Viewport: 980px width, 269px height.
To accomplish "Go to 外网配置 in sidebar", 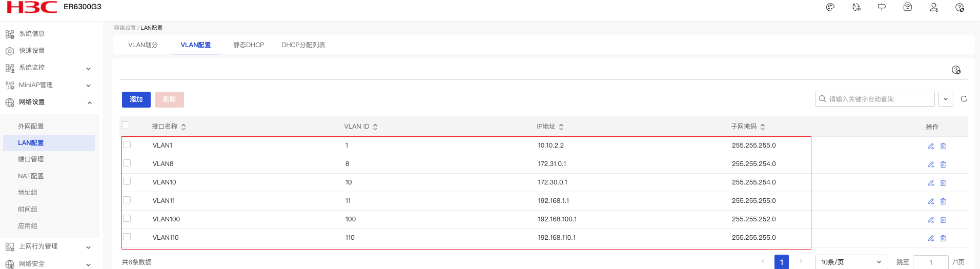I will 31,127.
